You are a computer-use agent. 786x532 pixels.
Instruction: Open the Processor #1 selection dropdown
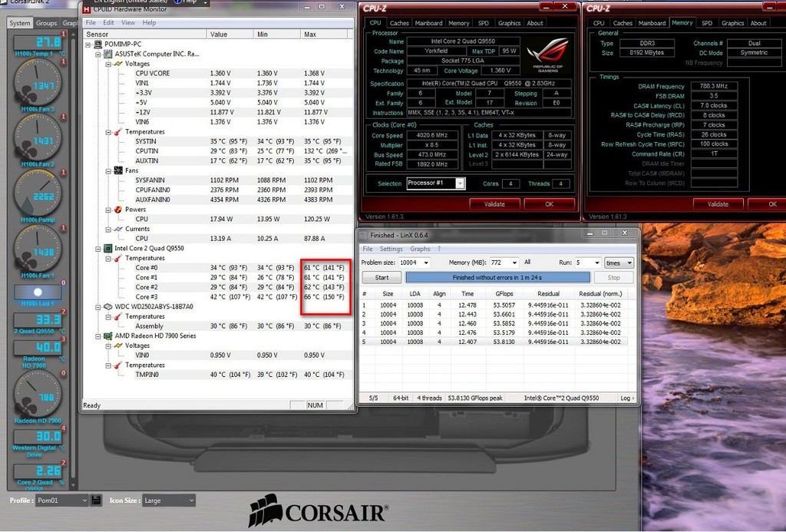[436, 183]
